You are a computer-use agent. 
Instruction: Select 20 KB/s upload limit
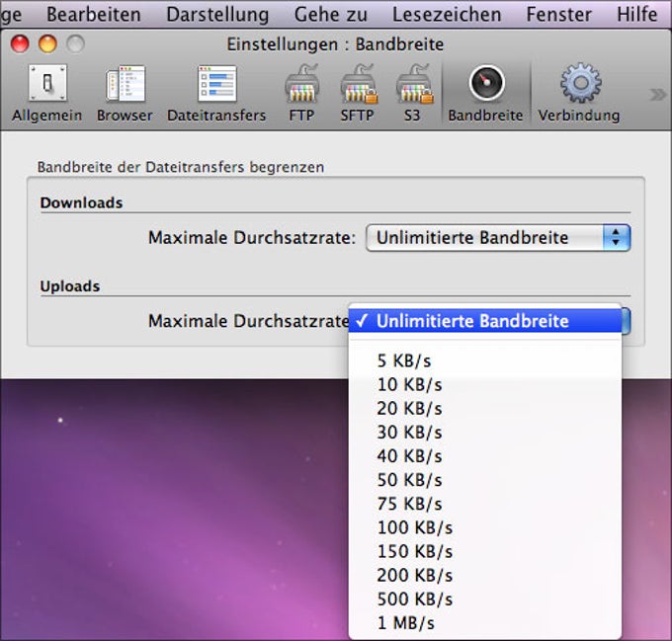tap(485, 409)
